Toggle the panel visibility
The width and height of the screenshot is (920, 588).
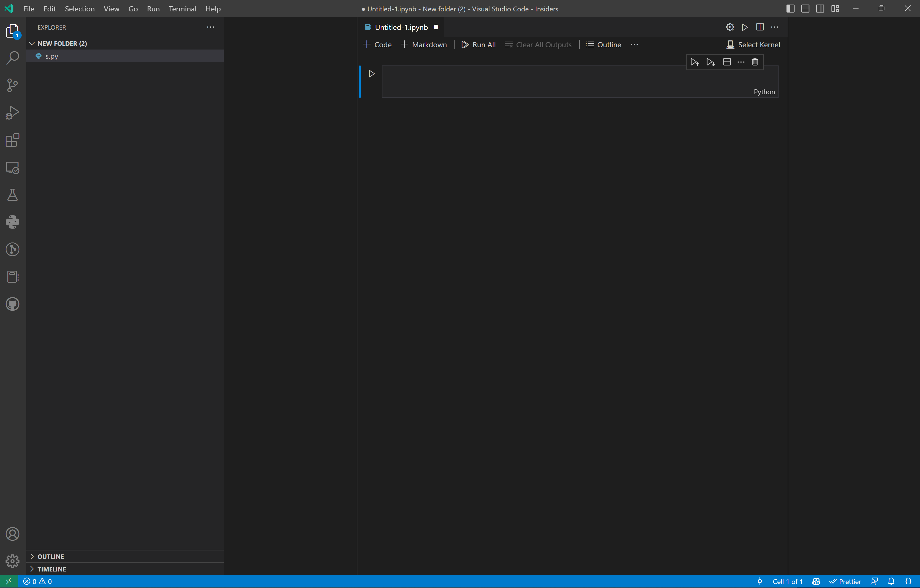pos(805,8)
